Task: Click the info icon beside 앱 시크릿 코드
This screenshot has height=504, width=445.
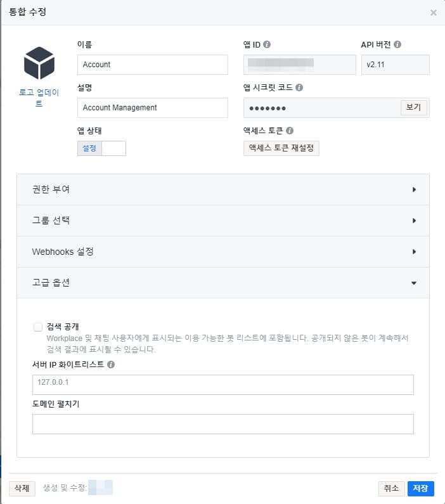Action: (x=299, y=87)
